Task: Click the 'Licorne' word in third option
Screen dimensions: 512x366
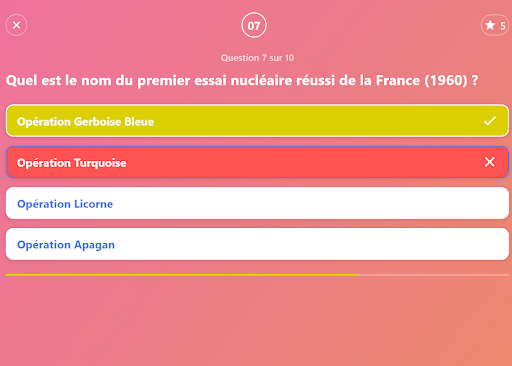Action: (x=93, y=204)
